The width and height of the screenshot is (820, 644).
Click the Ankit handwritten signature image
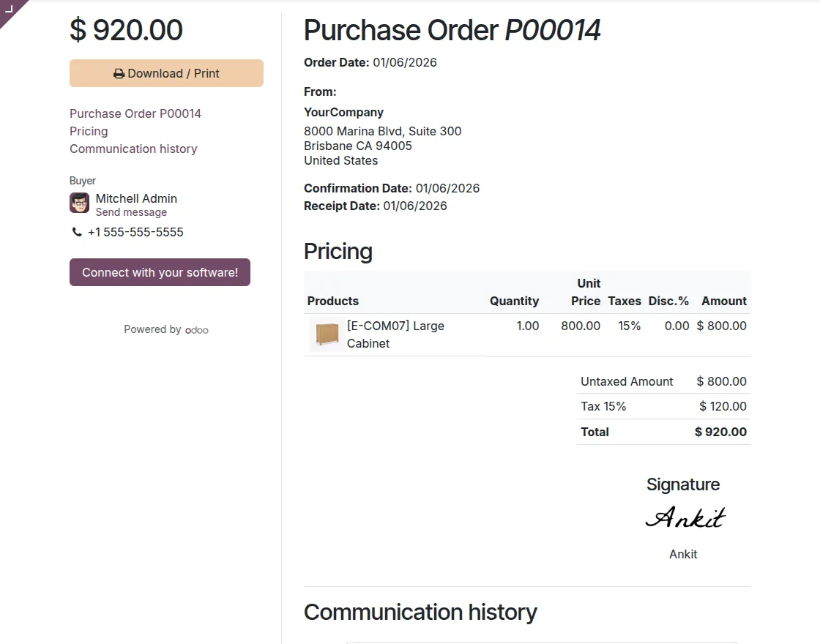[684, 518]
